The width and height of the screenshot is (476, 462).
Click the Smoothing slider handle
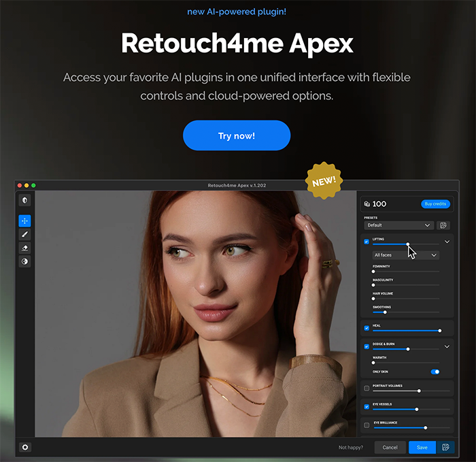(385, 312)
